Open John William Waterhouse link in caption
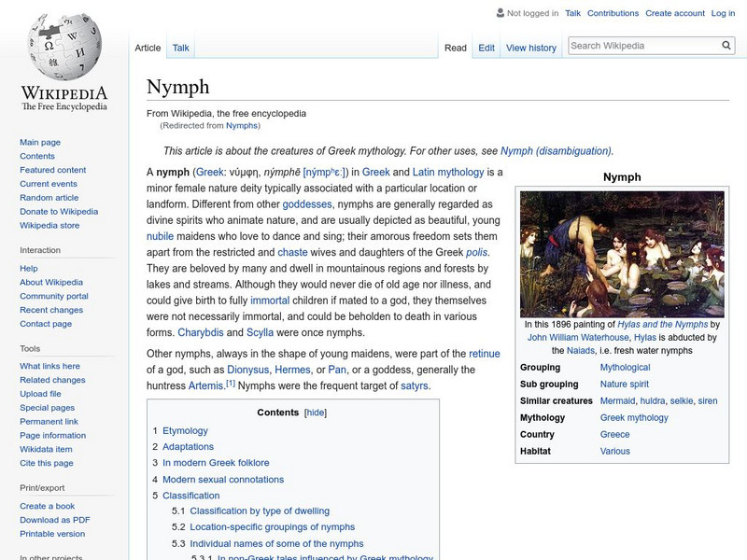Image resolution: width=747 pixels, height=560 pixels. pyautogui.click(x=578, y=337)
